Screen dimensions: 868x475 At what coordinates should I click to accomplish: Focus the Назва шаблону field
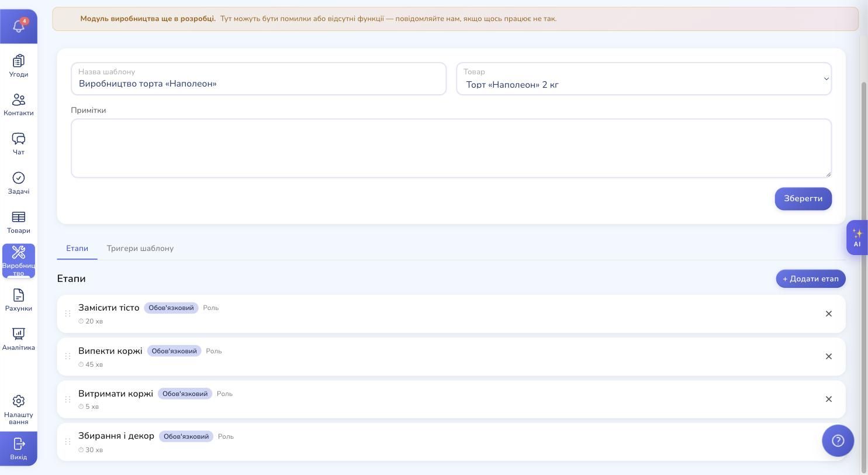(x=258, y=79)
